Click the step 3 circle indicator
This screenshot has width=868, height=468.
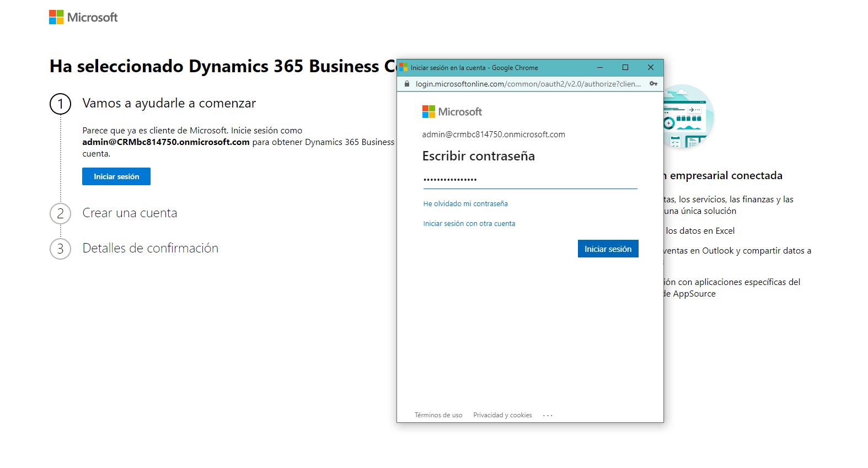[61, 249]
